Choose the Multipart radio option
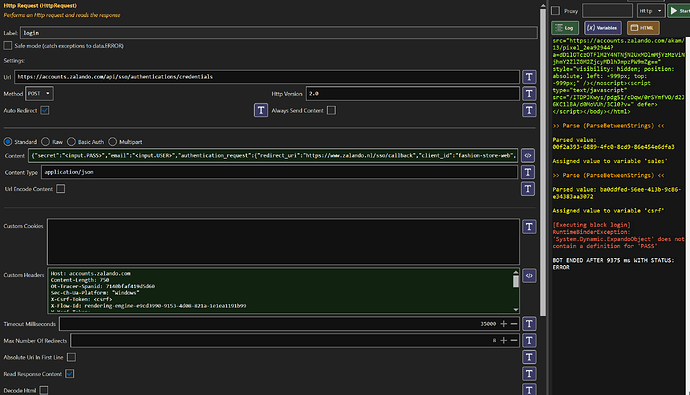Image resolution: width=690 pixels, height=395 pixels. 113,142
